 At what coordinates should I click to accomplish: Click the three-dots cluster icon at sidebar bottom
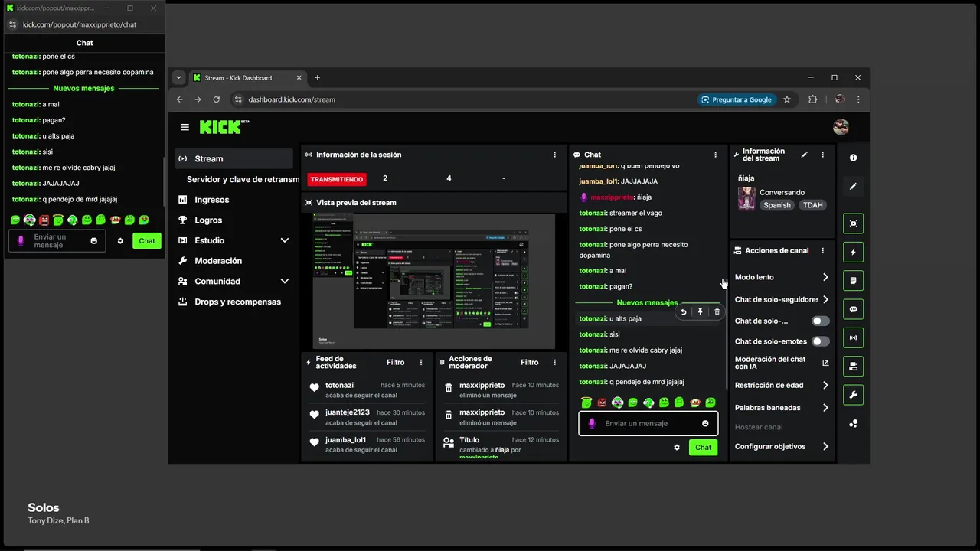pyautogui.click(x=853, y=423)
